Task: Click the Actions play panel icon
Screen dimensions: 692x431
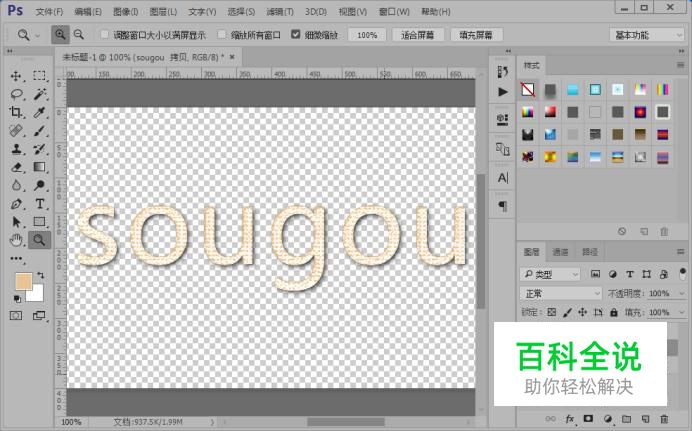Action: [x=503, y=92]
